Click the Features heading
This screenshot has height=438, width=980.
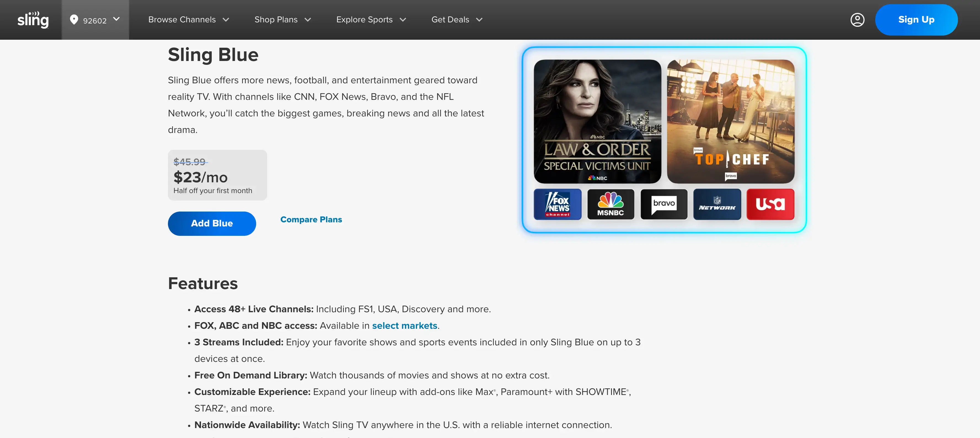pyautogui.click(x=203, y=284)
